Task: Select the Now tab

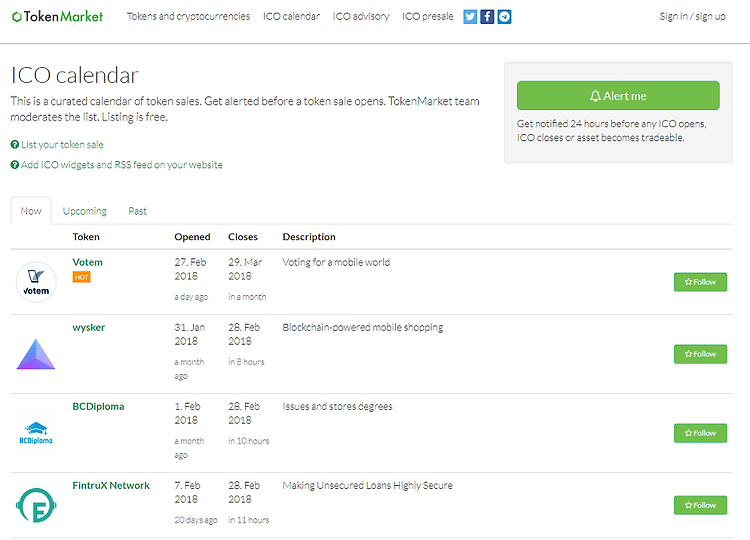Action: 31,211
